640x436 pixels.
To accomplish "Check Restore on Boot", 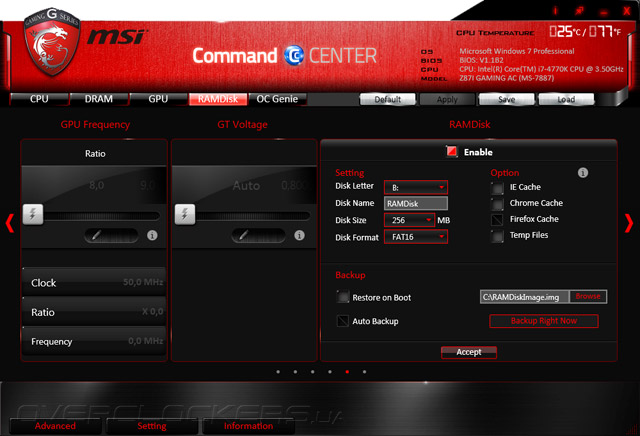I will tap(343, 297).
